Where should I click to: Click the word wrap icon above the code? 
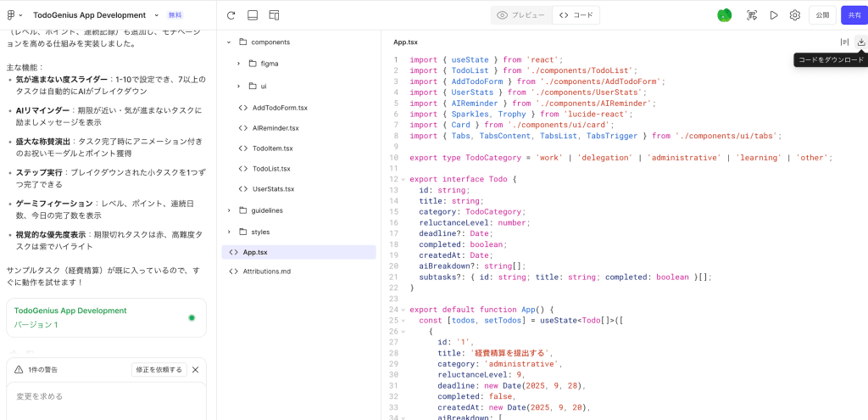click(x=844, y=42)
